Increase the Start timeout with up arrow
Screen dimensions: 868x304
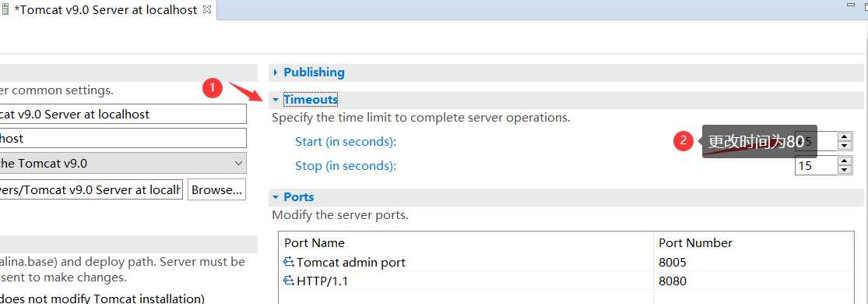click(x=845, y=136)
